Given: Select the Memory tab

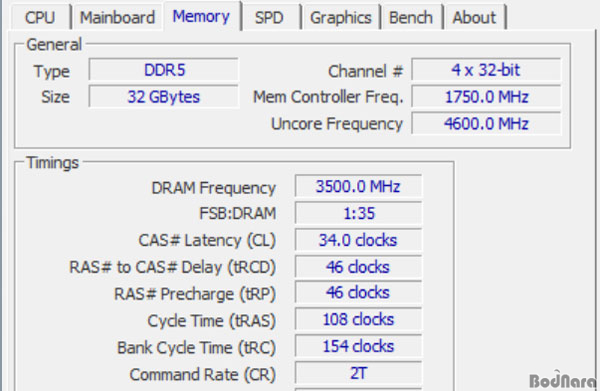Looking at the screenshot, I should click(202, 16).
